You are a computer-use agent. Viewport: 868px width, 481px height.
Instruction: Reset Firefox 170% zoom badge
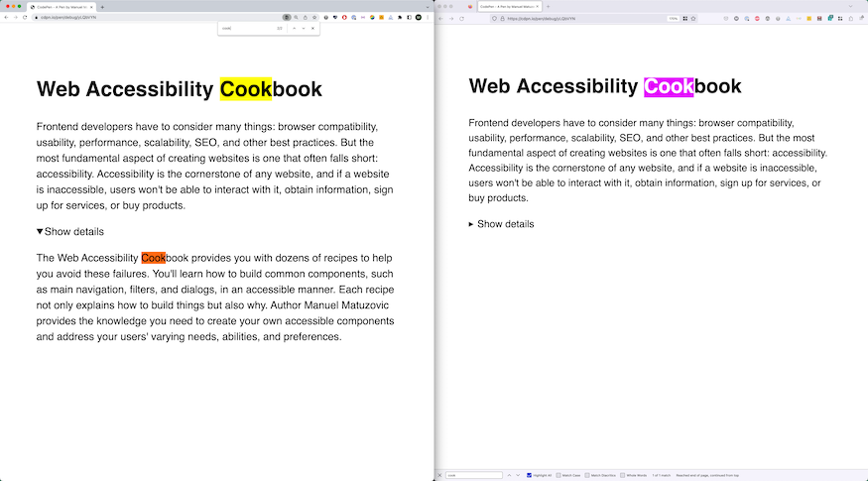click(x=674, y=18)
